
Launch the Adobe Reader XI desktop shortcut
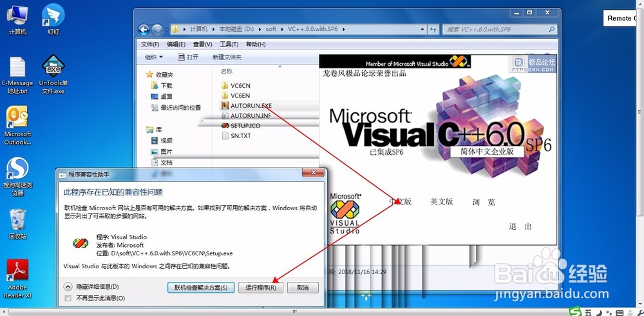[x=17, y=279]
